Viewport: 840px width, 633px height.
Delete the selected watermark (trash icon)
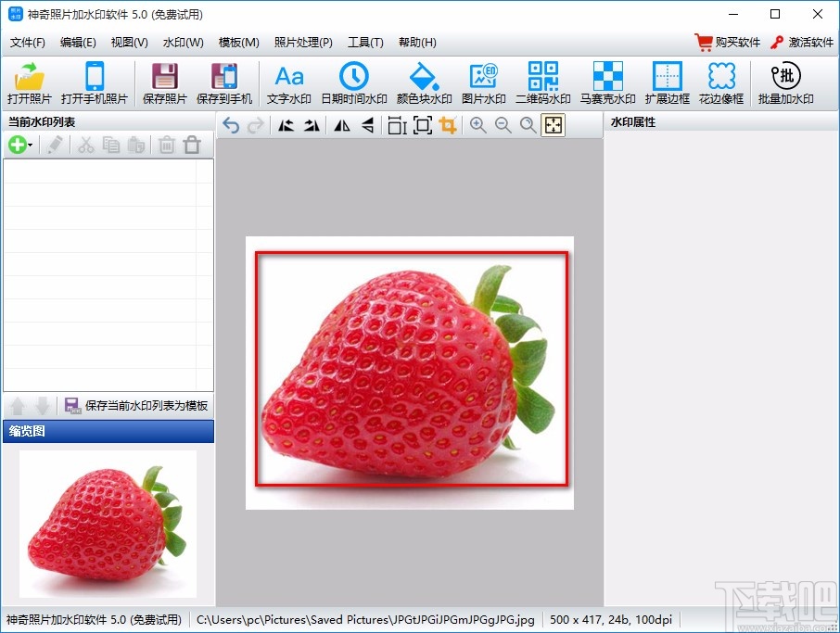pyautogui.click(x=167, y=145)
